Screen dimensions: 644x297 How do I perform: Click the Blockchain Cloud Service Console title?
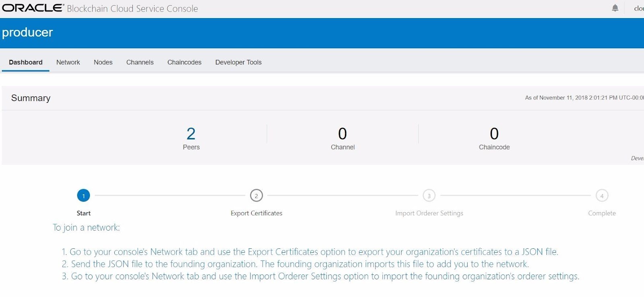(x=132, y=8)
